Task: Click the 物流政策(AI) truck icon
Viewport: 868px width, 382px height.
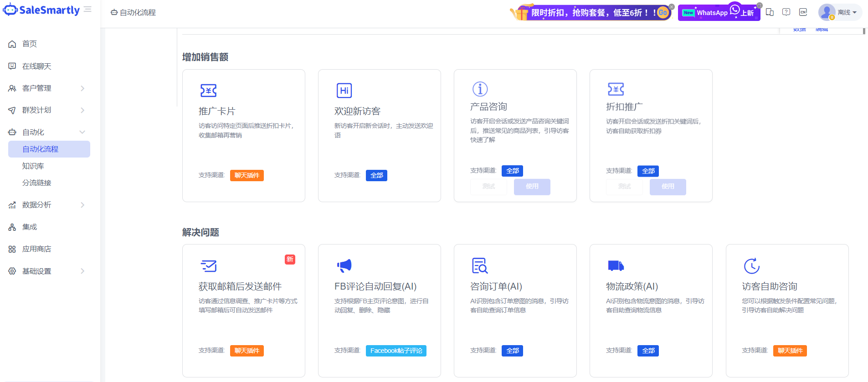Action: [x=616, y=265]
